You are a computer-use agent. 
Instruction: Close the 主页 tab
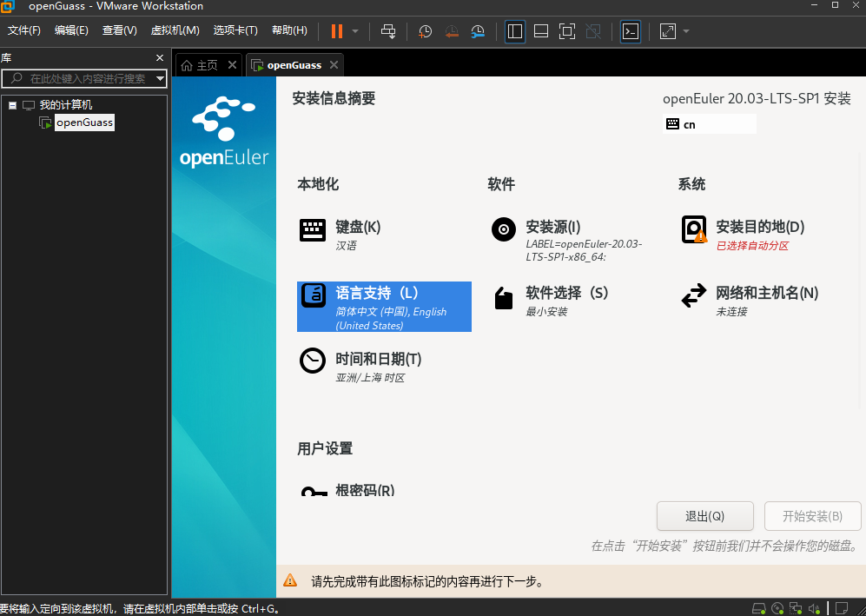(x=233, y=64)
